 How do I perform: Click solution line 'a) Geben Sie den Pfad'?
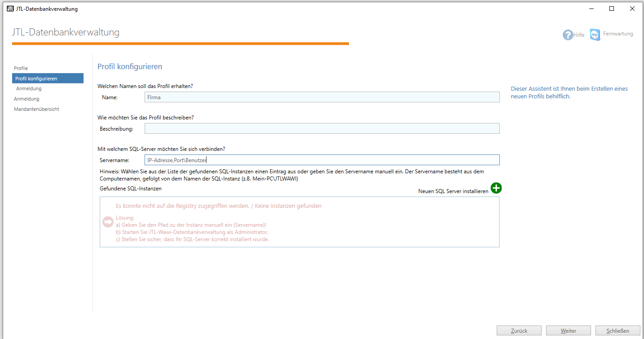point(191,225)
